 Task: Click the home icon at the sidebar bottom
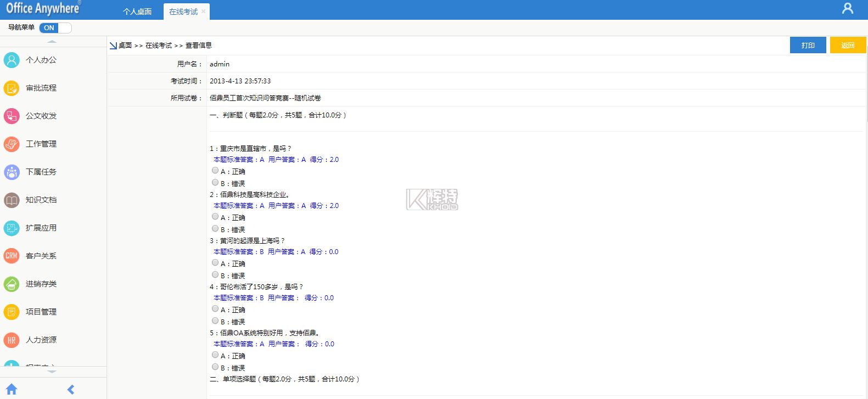pyautogui.click(x=12, y=389)
